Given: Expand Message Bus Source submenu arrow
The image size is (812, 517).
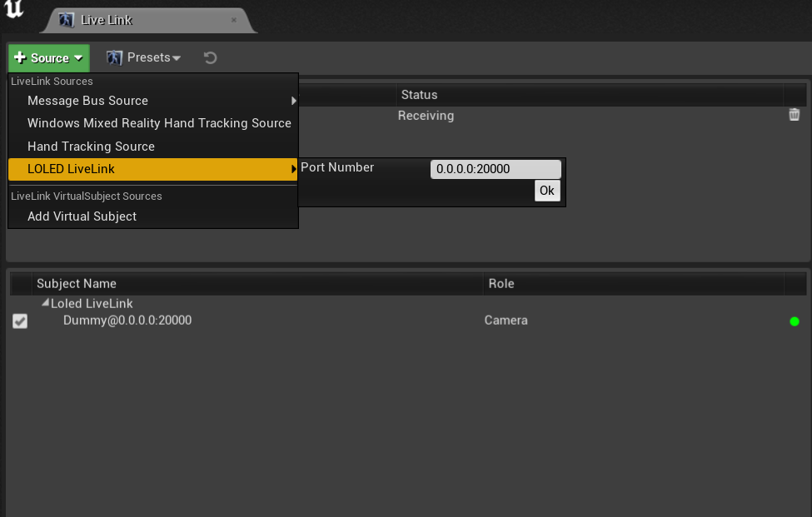Looking at the screenshot, I should pyautogui.click(x=294, y=101).
